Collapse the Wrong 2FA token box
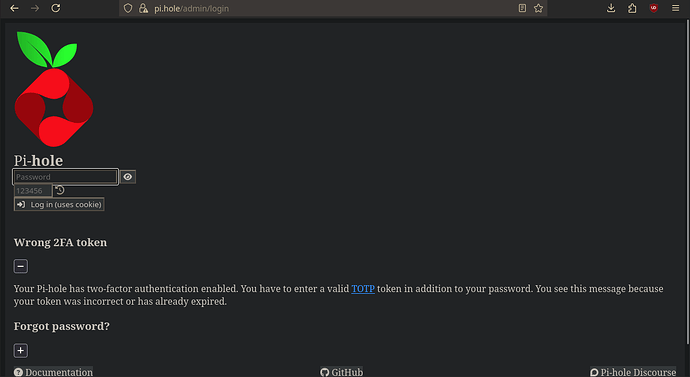Viewport: 690px width, 377px height. click(21, 266)
